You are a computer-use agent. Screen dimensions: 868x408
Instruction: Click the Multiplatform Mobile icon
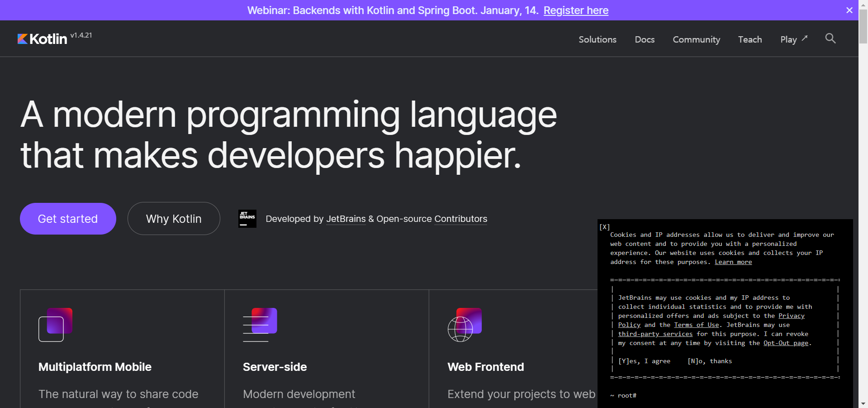55,325
